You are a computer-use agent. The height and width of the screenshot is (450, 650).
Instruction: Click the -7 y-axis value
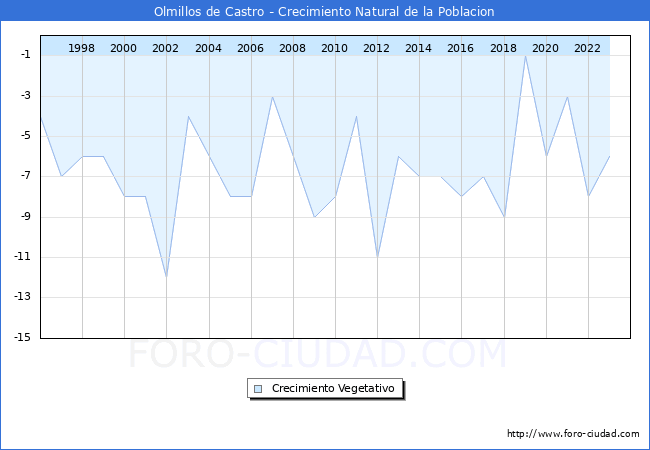coord(25,176)
